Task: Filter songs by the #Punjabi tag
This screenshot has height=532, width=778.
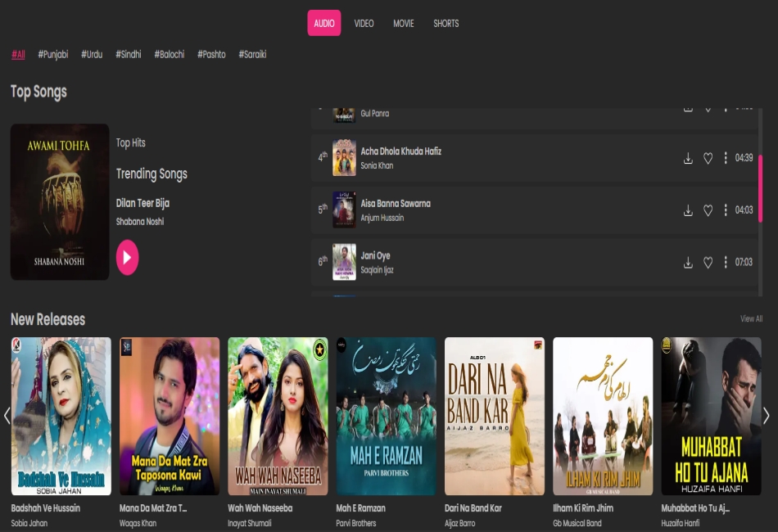Action: click(52, 54)
